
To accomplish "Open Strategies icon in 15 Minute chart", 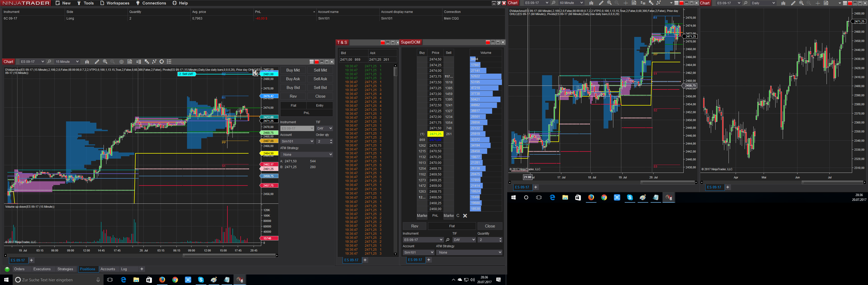I will [162, 61].
